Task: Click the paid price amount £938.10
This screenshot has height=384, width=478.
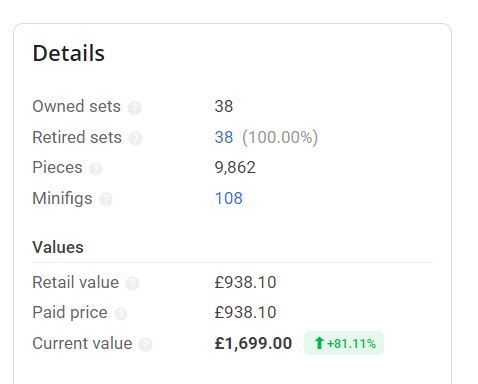Action: point(245,312)
